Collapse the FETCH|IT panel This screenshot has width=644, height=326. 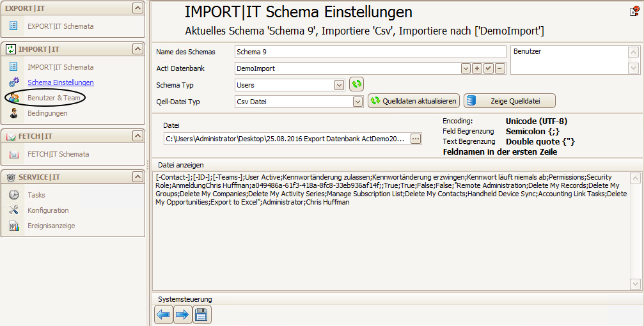(137, 136)
